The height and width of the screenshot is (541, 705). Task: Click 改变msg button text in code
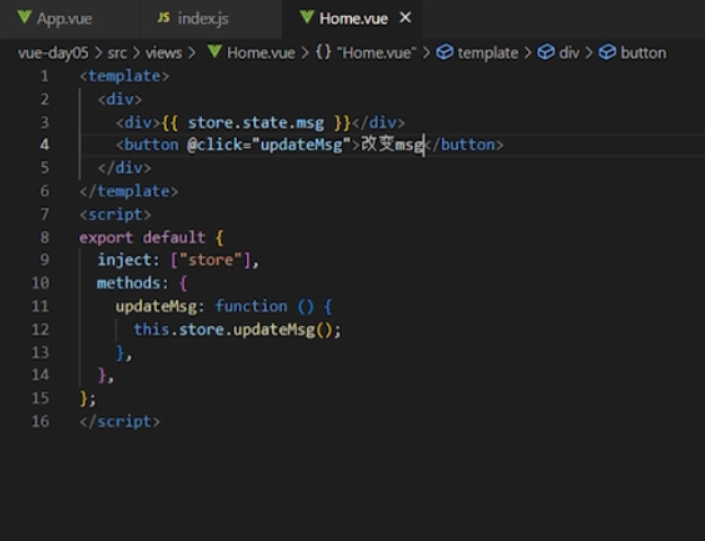(393, 145)
